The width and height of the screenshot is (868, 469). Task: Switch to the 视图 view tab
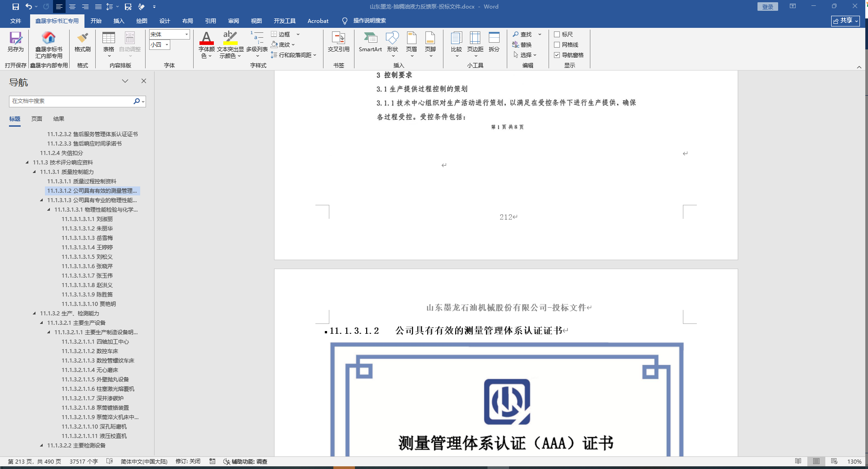point(256,21)
